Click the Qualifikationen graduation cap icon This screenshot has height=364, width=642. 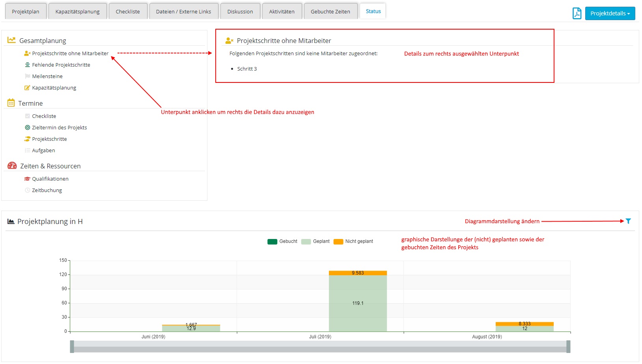pyautogui.click(x=27, y=179)
